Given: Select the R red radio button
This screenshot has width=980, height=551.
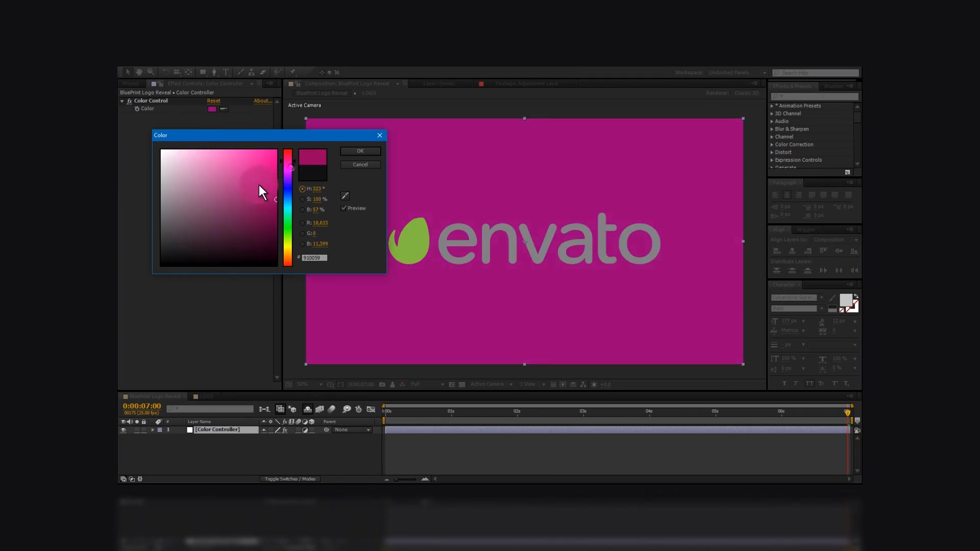Looking at the screenshot, I should [302, 223].
